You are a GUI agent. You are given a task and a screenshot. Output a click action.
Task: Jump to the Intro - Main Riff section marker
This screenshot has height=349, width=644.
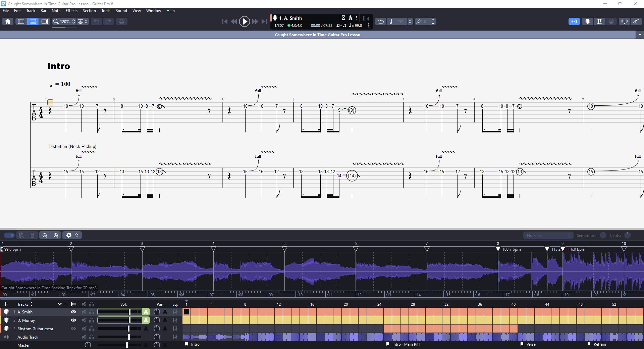tap(403, 344)
